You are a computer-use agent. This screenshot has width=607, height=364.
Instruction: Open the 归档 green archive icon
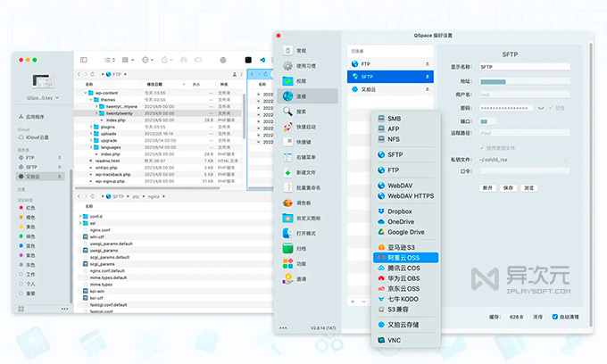point(287,248)
